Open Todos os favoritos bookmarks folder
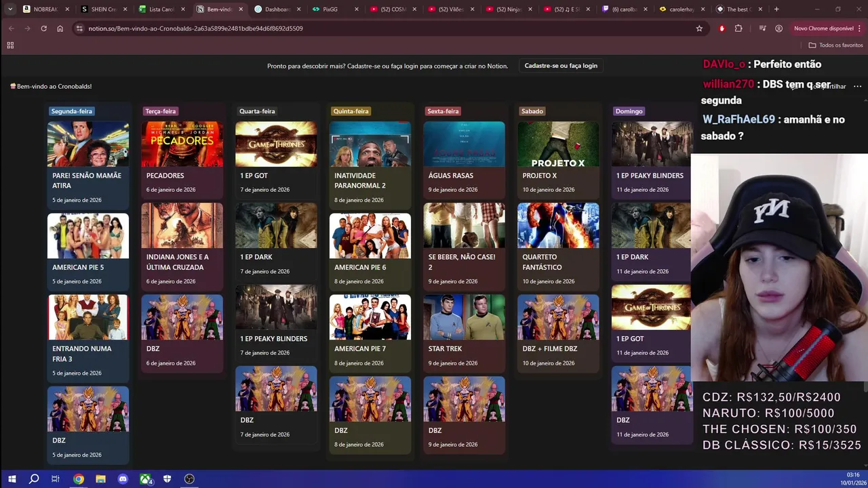868x488 pixels. (836, 45)
